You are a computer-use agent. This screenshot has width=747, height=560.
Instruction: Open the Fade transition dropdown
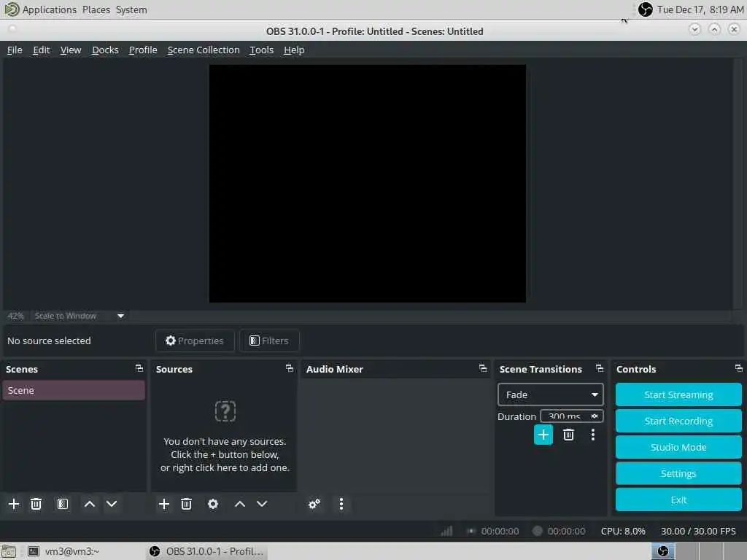coord(550,394)
